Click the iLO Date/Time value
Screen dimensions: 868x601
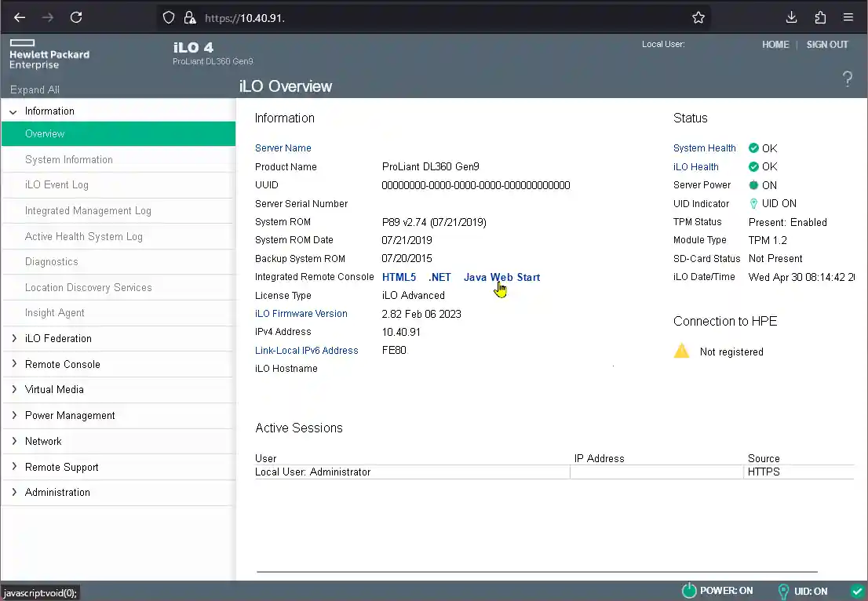point(801,277)
